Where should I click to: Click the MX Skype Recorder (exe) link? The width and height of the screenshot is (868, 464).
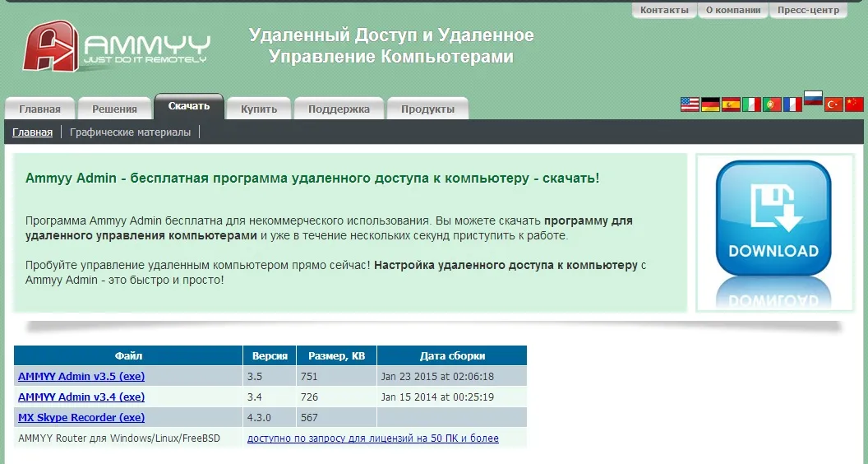81,418
